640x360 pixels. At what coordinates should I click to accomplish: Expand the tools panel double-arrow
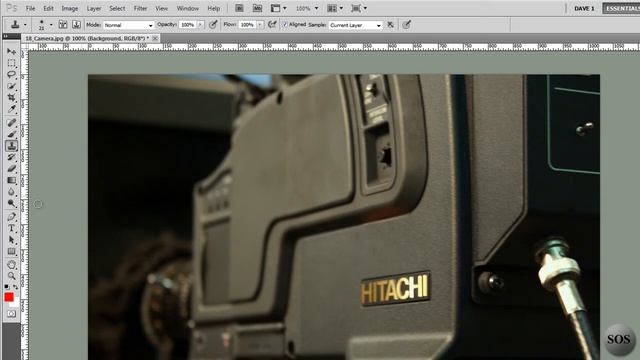click(5, 36)
